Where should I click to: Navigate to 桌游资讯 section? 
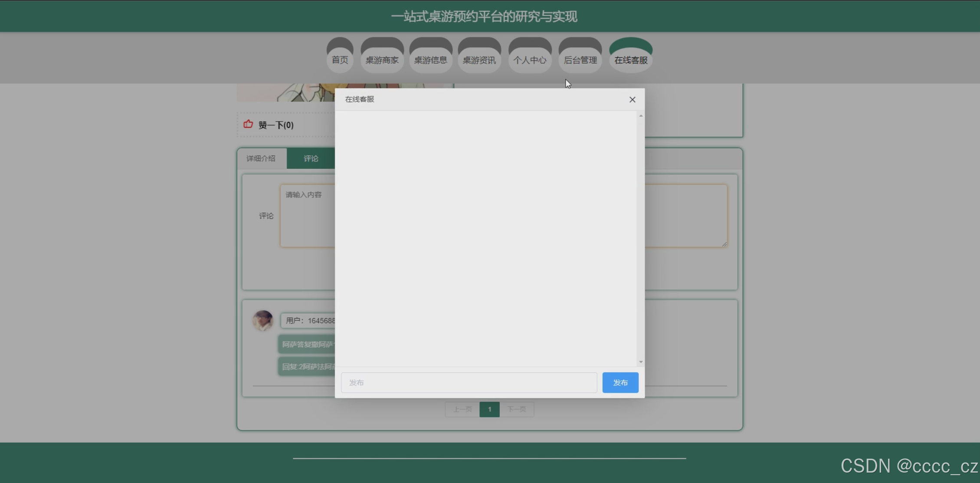(x=479, y=60)
